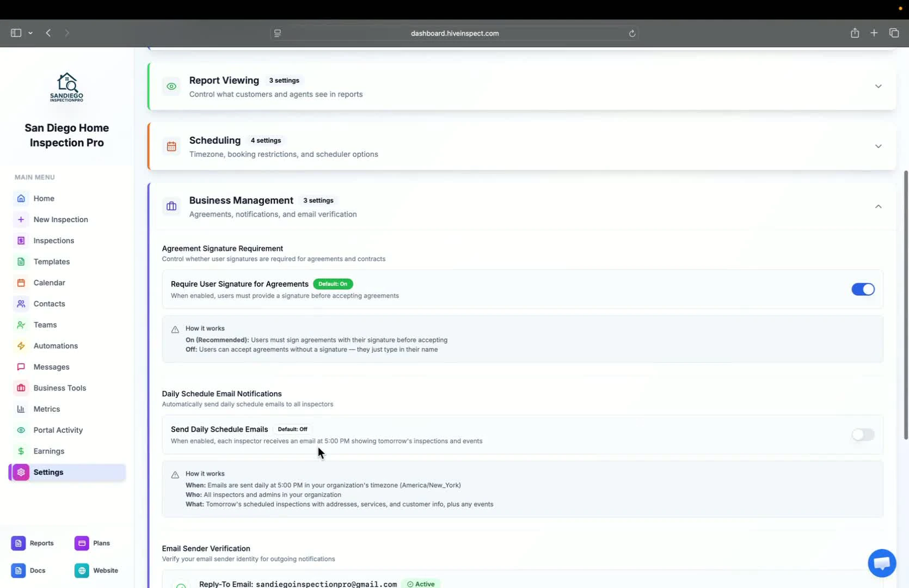Click the Business Tools briefcase icon
Image resolution: width=909 pixels, height=588 pixels.
pyautogui.click(x=21, y=388)
